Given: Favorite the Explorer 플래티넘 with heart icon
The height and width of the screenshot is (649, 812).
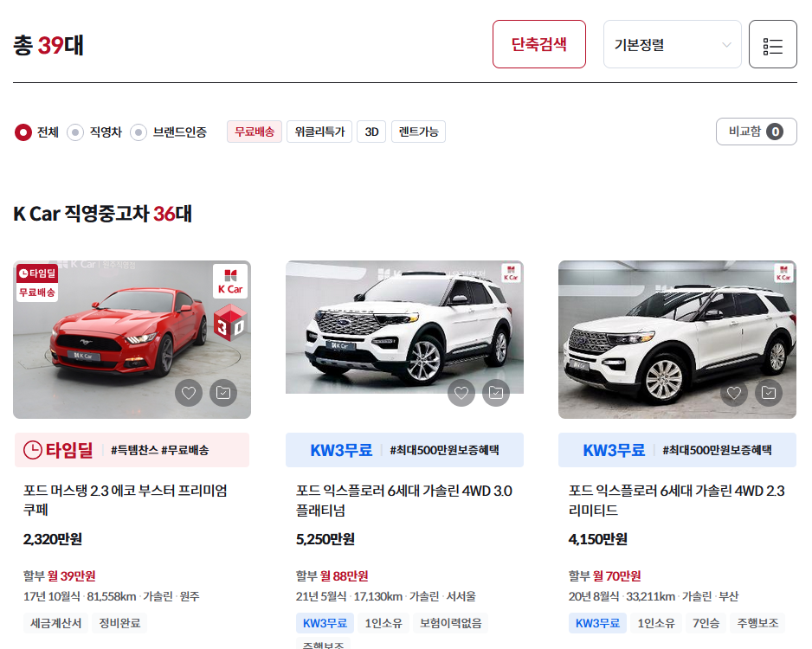Looking at the screenshot, I should coord(461,393).
